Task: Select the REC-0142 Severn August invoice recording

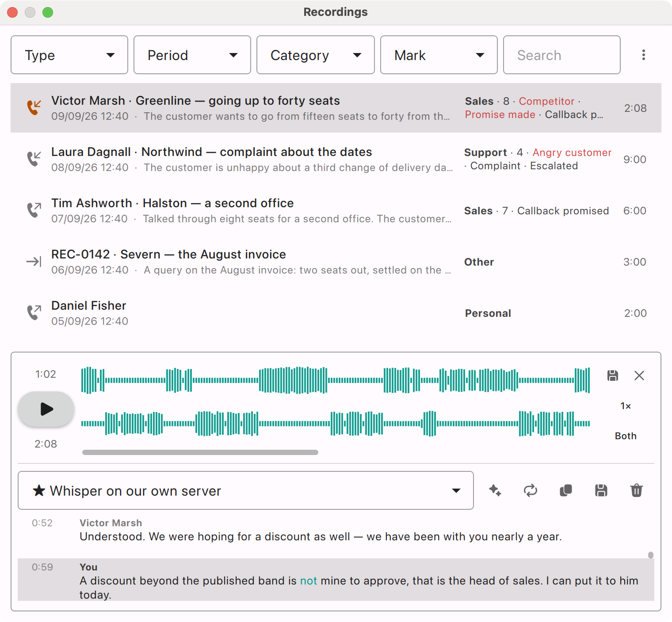Action: [336, 262]
